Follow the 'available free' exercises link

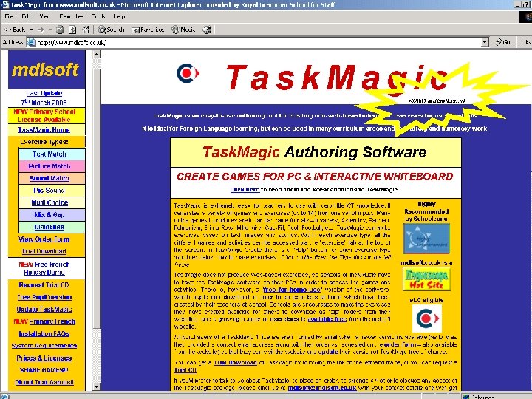click(x=327, y=319)
